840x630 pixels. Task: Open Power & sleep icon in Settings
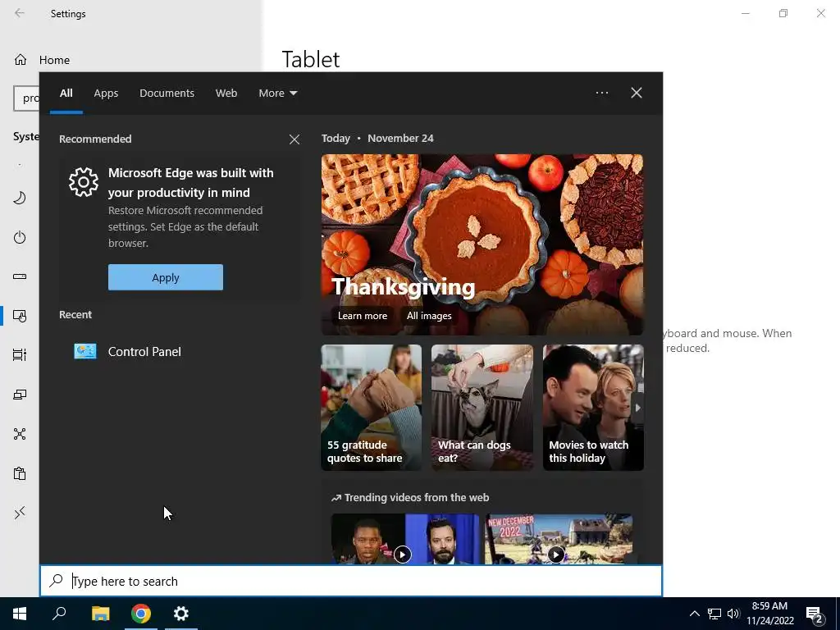(20, 237)
